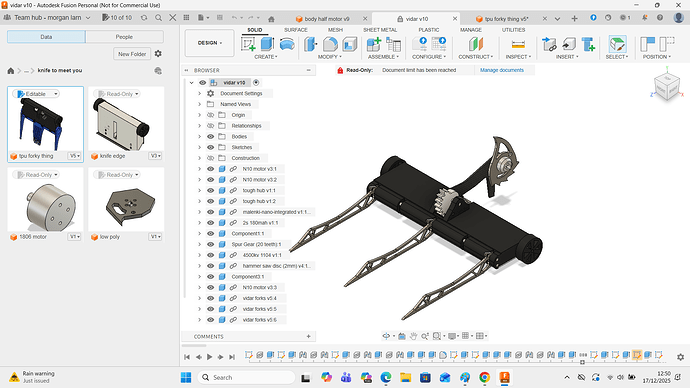Image resolution: width=690 pixels, height=388 pixels.
Task: Open the MODIFY dropdown menu
Action: click(x=330, y=57)
